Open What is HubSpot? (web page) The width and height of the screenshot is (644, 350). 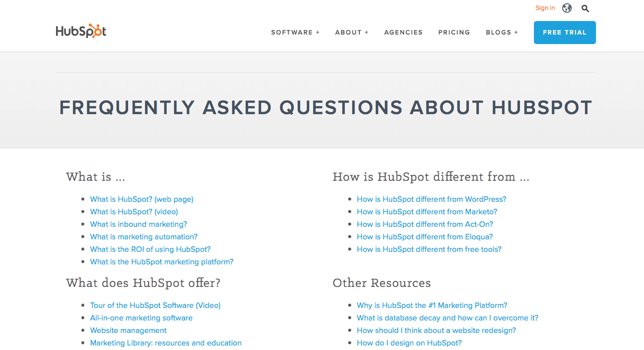pos(142,199)
